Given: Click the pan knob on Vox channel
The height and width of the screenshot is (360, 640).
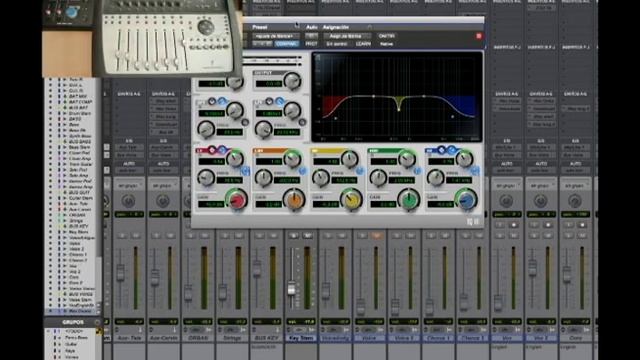Looking at the screenshot, I should (506, 201).
